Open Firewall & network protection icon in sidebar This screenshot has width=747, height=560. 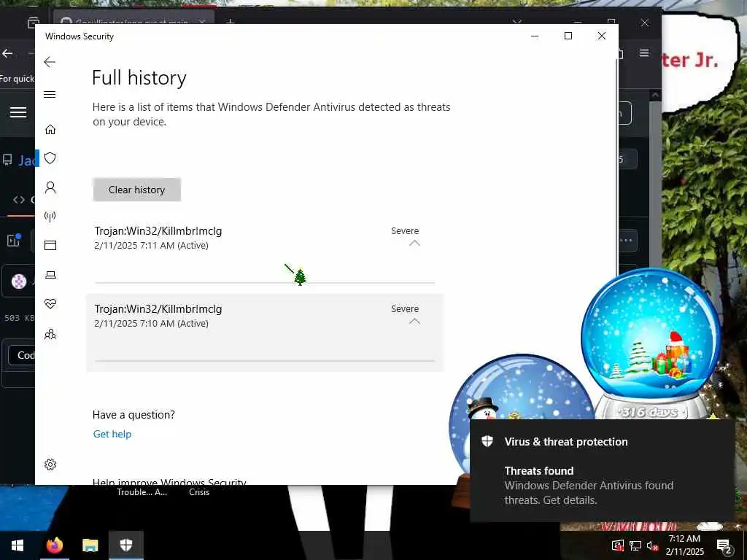click(50, 217)
